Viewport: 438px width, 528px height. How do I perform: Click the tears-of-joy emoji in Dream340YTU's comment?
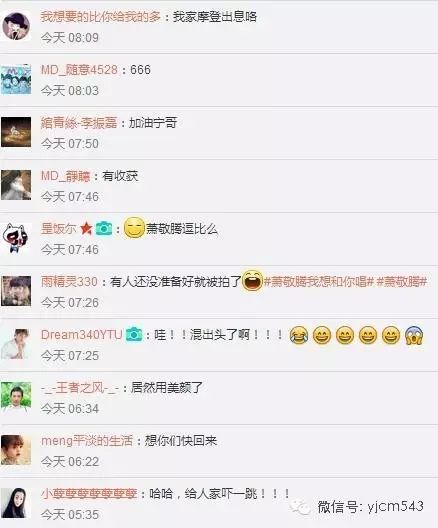(299, 335)
